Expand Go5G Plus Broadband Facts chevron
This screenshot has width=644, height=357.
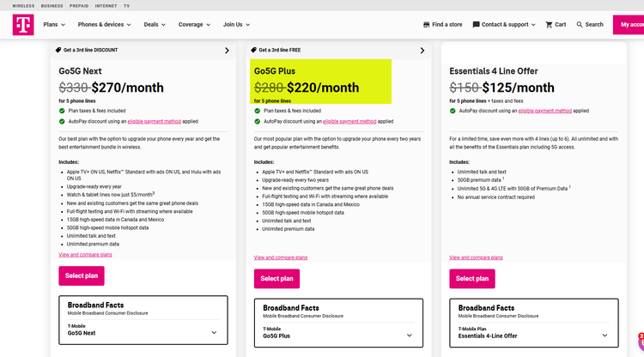tap(410, 336)
